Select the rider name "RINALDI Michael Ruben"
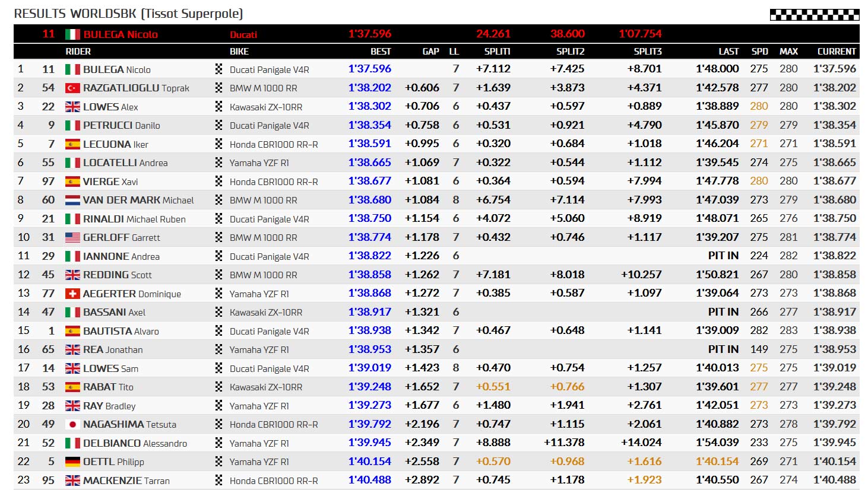The height and width of the screenshot is (490, 868). point(134,219)
